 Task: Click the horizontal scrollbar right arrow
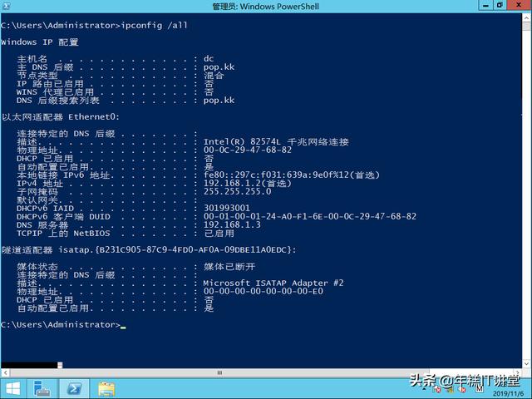517,373
